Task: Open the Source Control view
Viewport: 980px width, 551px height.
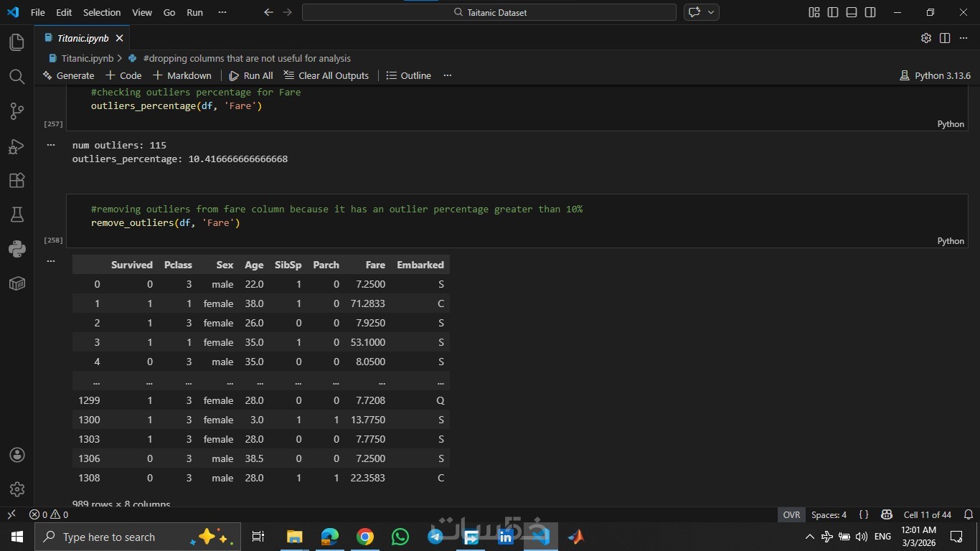Action: click(17, 111)
